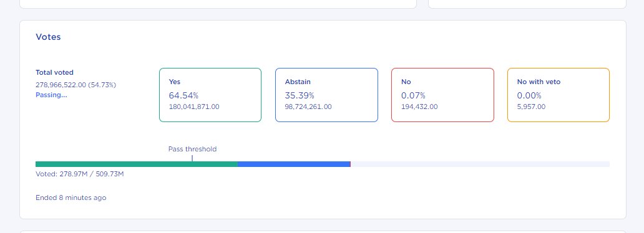Click the 0.00% veto percentage

pyautogui.click(x=529, y=95)
